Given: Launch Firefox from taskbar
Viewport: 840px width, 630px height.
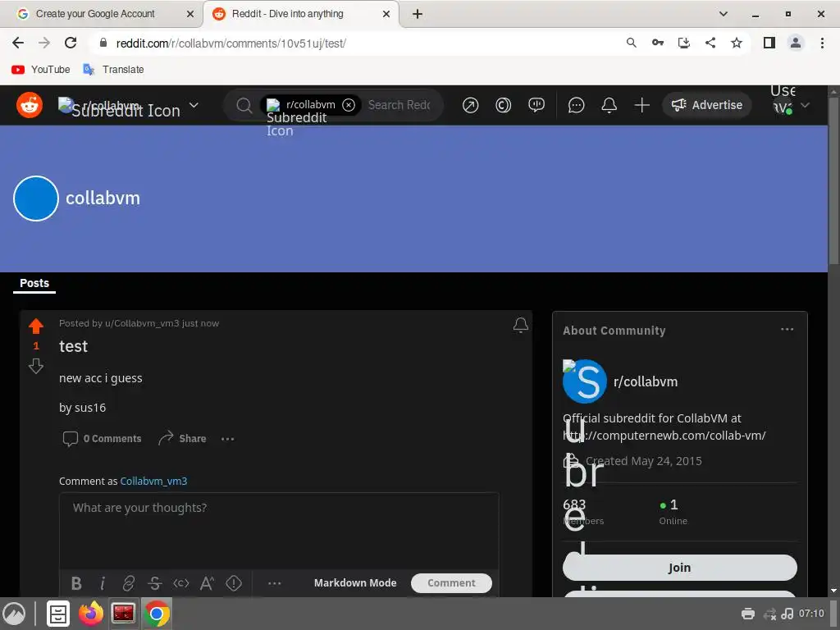Looking at the screenshot, I should coord(90,614).
